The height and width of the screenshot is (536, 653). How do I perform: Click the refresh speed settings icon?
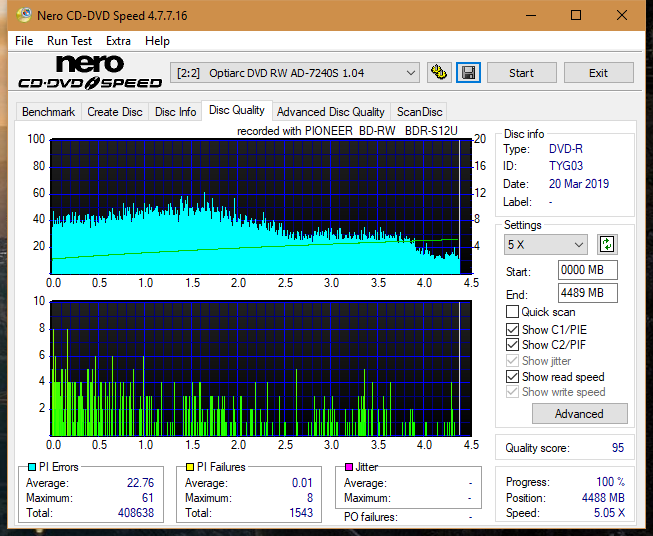(x=607, y=244)
